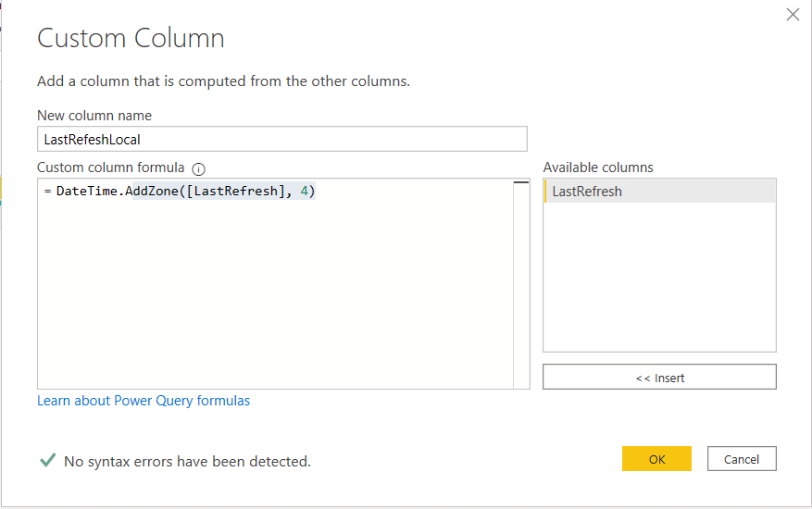Click blank space in Available columns list
Viewport: 812px width, 509px height.
tap(660, 277)
